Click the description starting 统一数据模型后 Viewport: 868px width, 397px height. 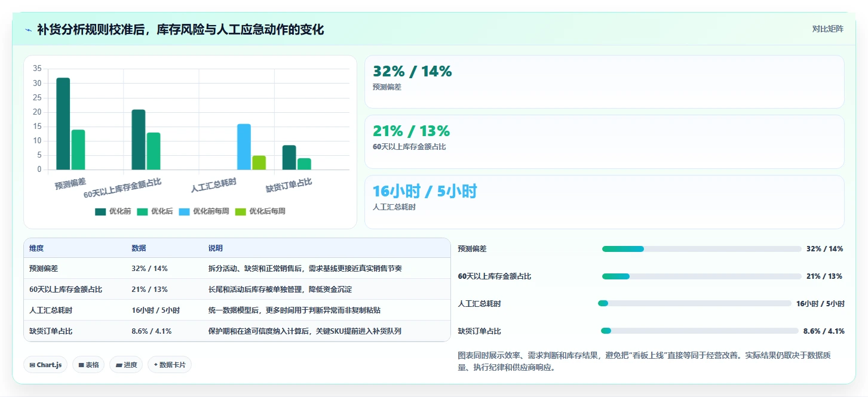click(x=295, y=310)
